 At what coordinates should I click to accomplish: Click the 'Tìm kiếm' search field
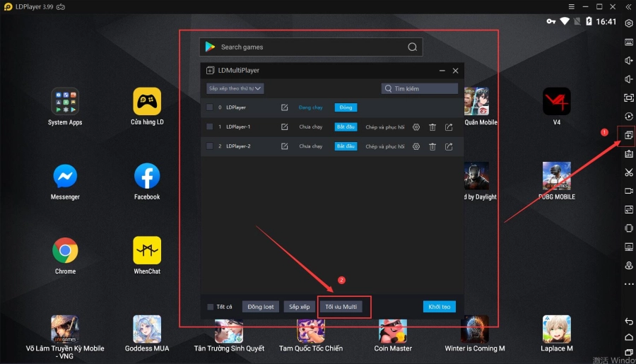pyautogui.click(x=424, y=89)
